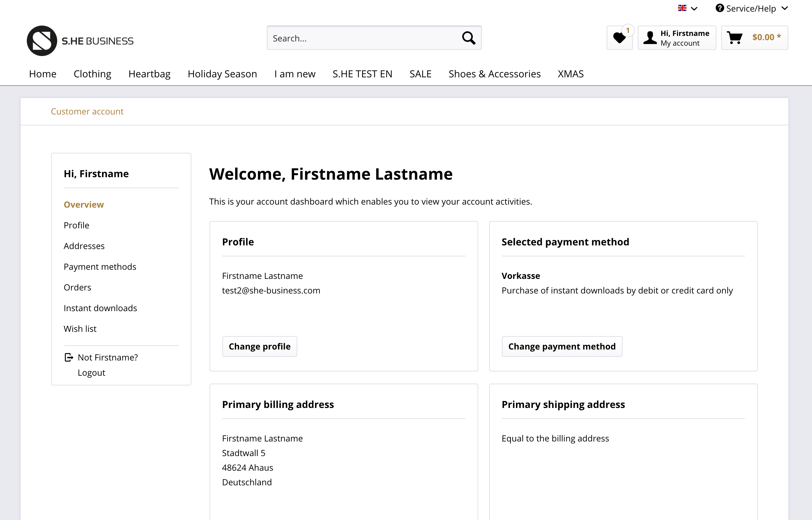Open the Home navigation item
Image resolution: width=812 pixels, height=520 pixels.
coord(43,74)
